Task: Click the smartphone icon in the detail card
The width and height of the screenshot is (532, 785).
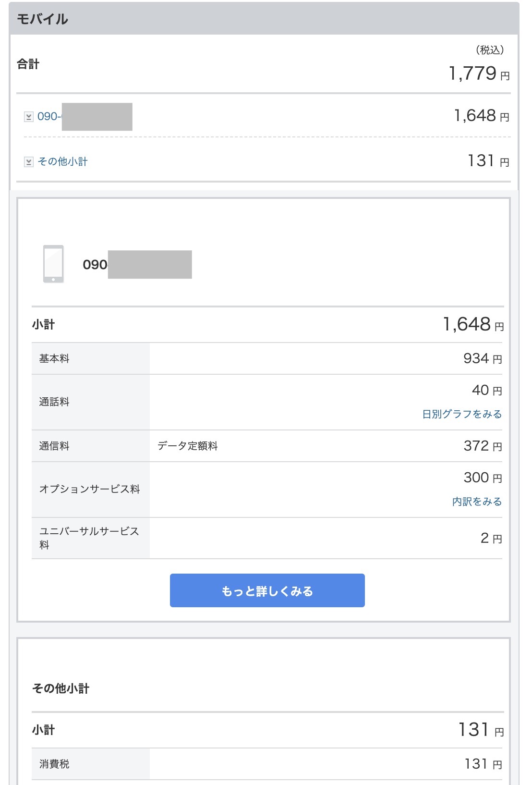Action: click(x=53, y=264)
